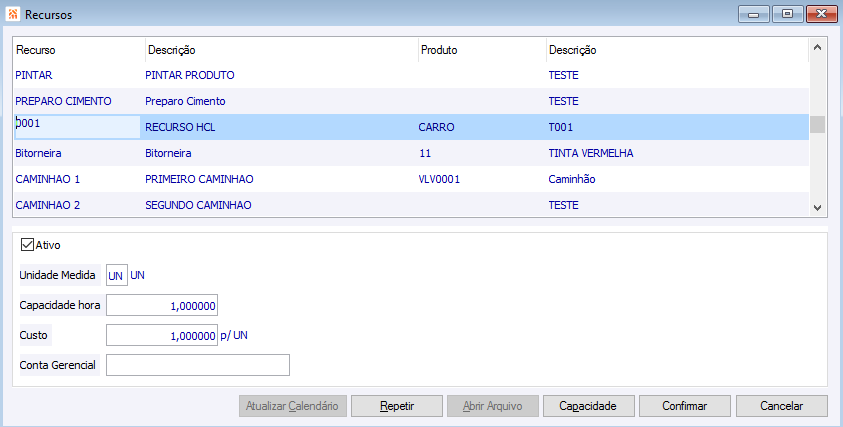Click the TINTA VERMELHA cell
Image resolution: width=843 pixels, height=427 pixels.
(x=591, y=153)
